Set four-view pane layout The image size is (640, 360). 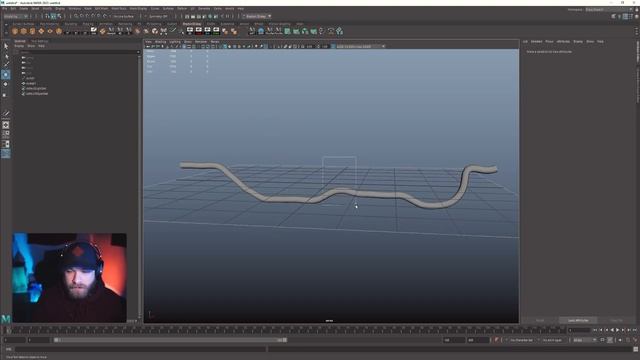pos(6,134)
